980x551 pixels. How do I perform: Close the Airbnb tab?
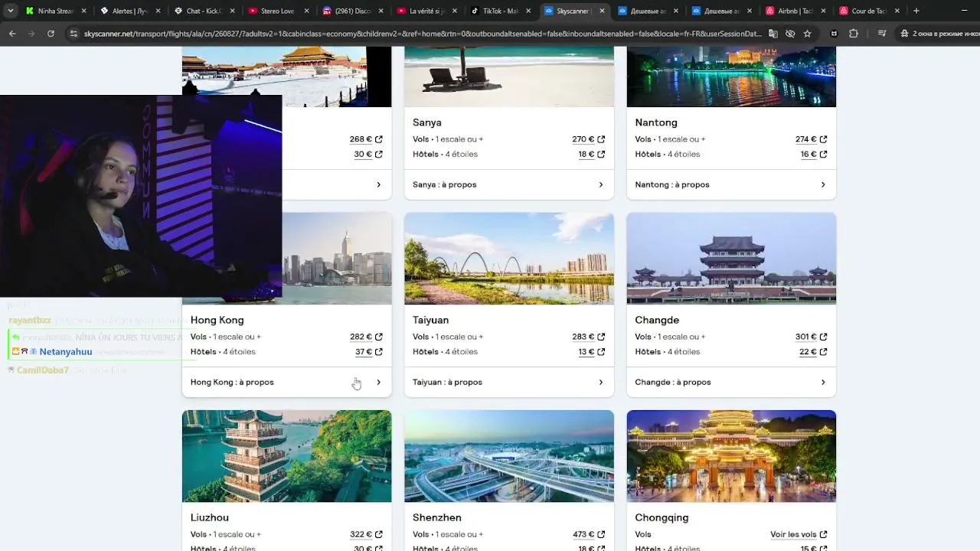tap(825, 11)
